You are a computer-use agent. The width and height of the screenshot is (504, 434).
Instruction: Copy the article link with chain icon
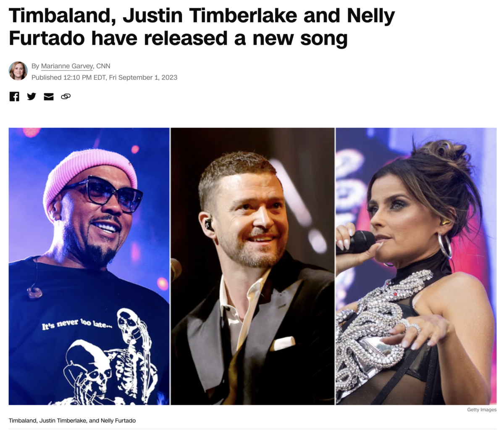[66, 97]
